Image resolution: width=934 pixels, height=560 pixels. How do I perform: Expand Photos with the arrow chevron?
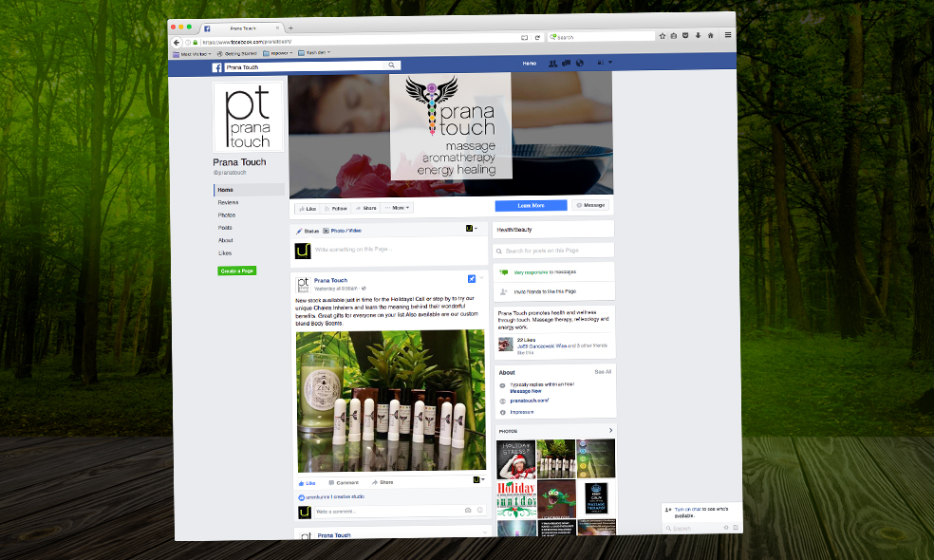[610, 430]
